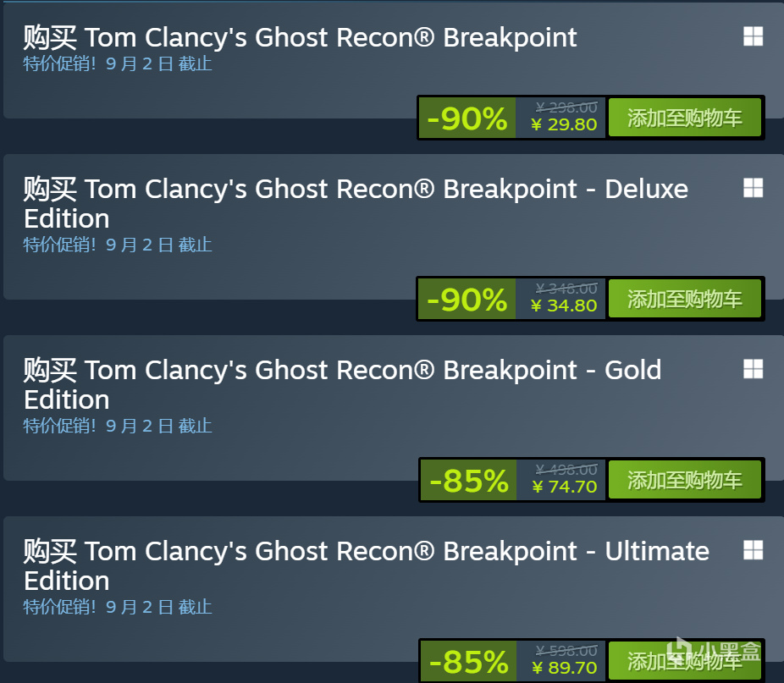Add standard Breakpoint edition to cart
This screenshot has width=784, height=683.
click(684, 118)
